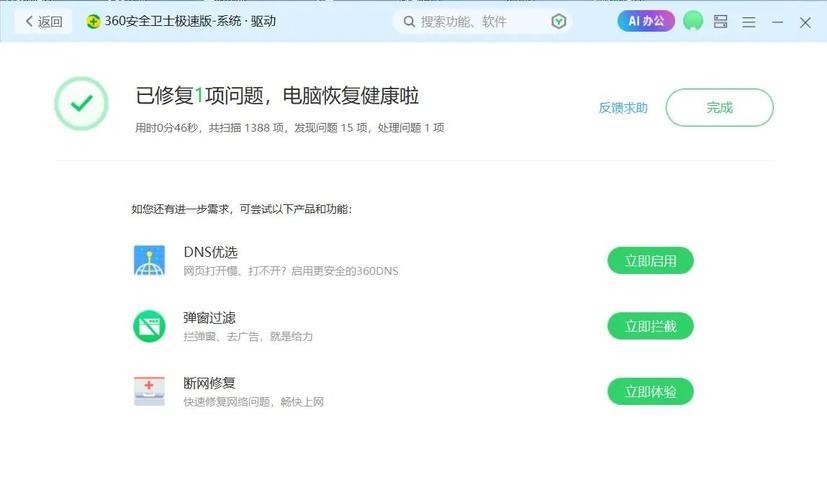Click the 弹窗过滤 title text
Viewport: 827px width, 500px height.
coord(209,318)
